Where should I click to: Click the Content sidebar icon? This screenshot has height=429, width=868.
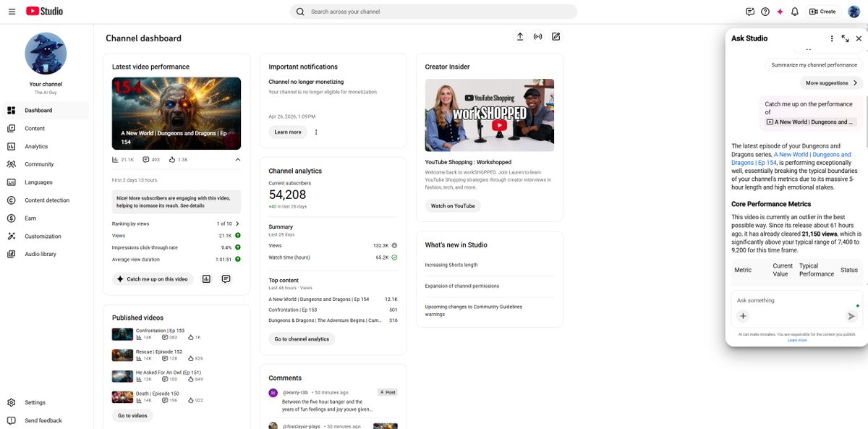(11, 129)
